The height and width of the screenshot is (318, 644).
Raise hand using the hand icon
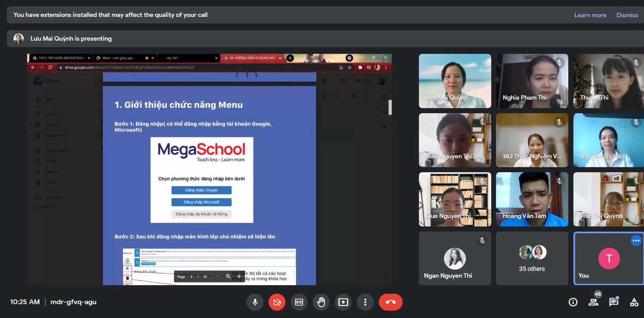[x=321, y=302]
